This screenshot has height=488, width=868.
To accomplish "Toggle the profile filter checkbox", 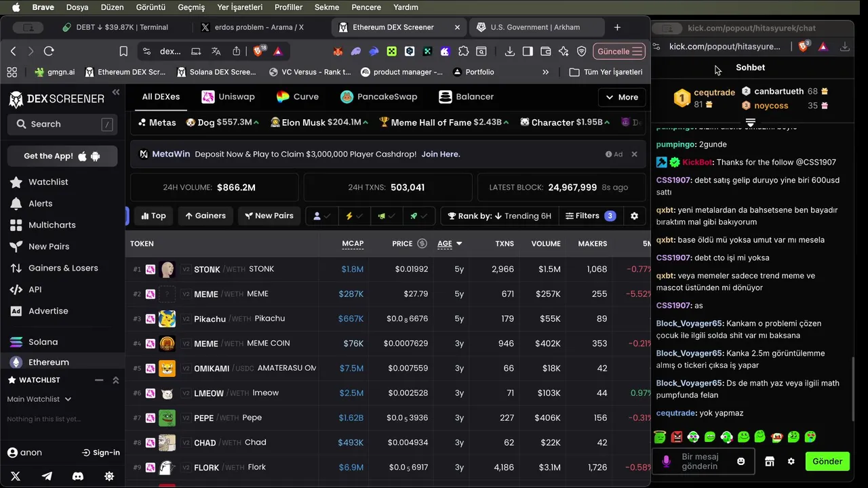I will [321, 216].
